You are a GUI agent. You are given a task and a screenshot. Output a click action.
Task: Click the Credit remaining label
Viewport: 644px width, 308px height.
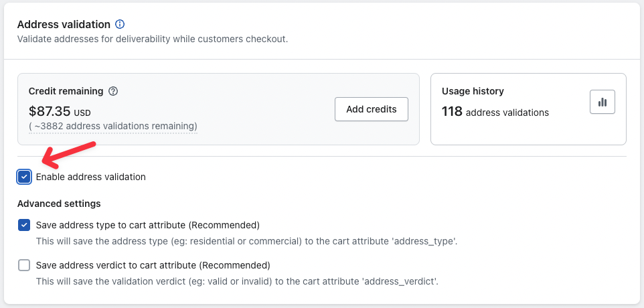pos(66,91)
